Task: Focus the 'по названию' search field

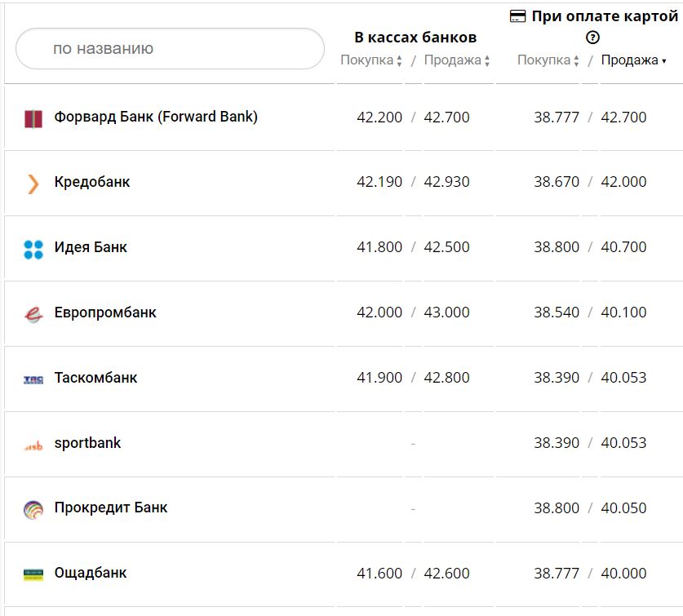Action: (170, 49)
